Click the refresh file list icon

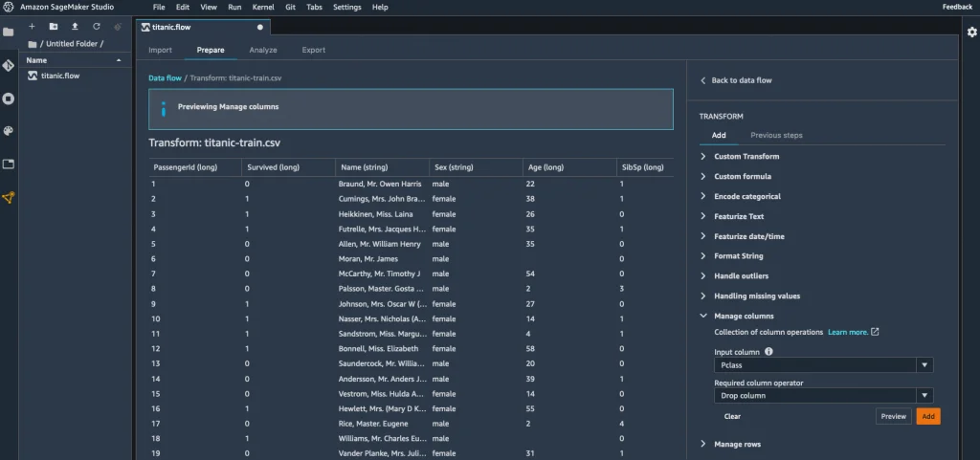point(97,26)
